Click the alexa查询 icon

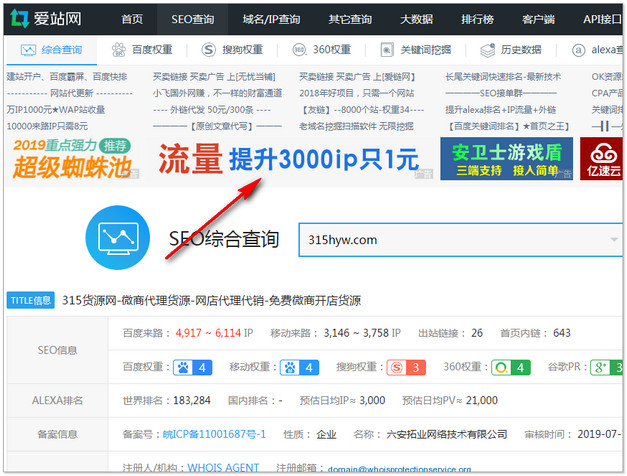578,50
